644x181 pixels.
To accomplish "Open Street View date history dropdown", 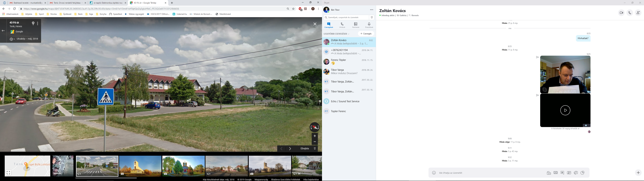I will 12,39.
